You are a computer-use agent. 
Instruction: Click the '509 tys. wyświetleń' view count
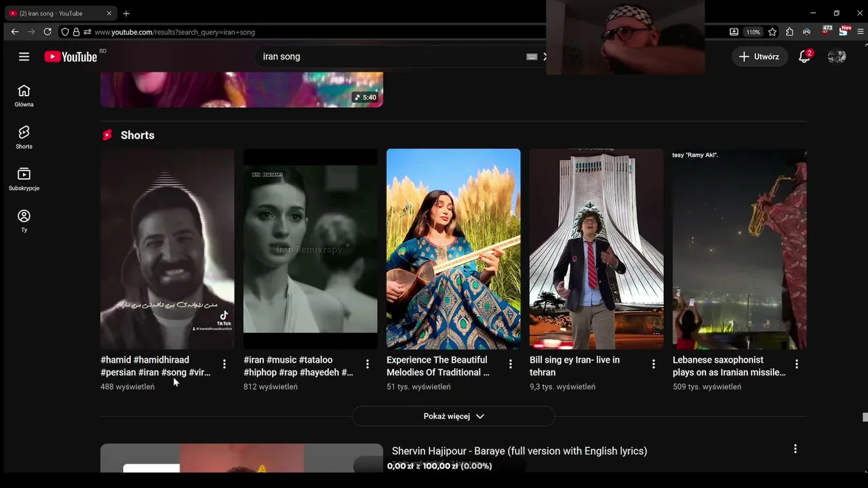point(707,387)
